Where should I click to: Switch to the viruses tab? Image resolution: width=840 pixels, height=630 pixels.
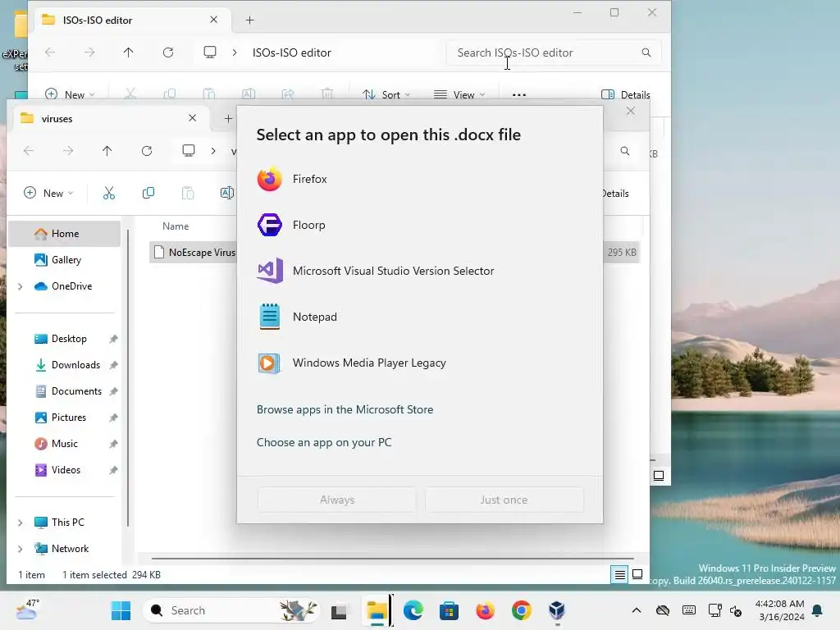tap(110, 118)
